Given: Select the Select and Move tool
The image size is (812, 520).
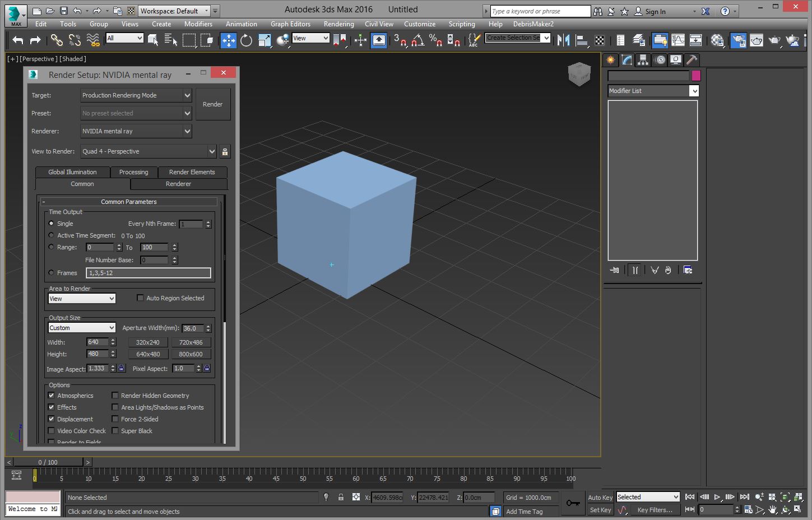Looking at the screenshot, I should pos(229,40).
